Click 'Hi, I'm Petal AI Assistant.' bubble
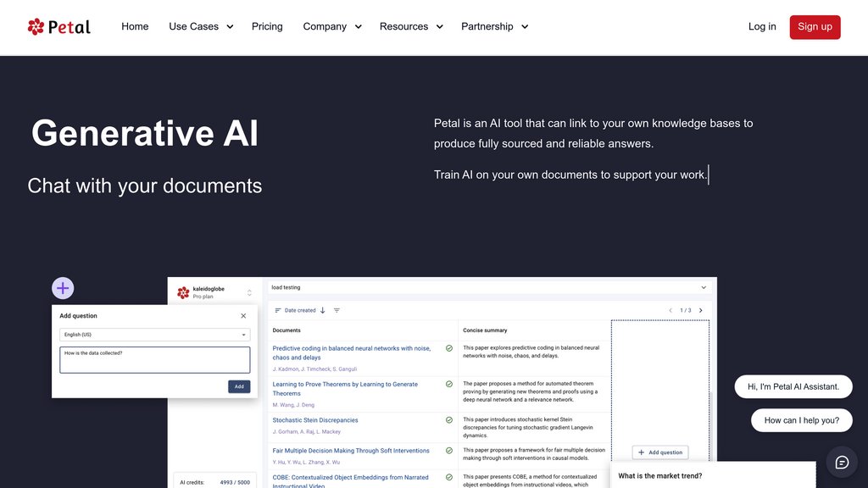The width and height of the screenshot is (868, 488). tap(793, 386)
